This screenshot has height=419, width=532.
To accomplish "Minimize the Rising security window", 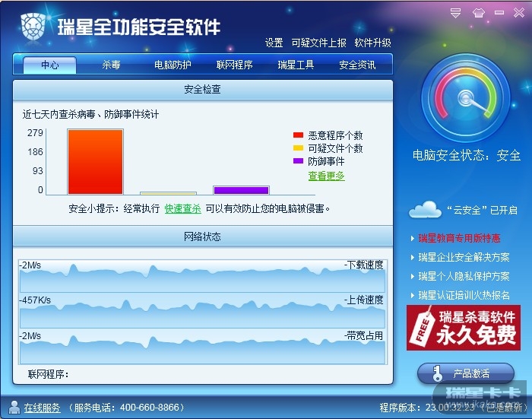I will 499,13.
